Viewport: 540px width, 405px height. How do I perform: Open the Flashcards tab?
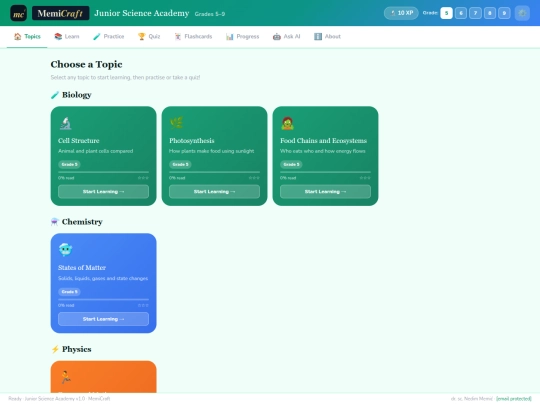[193, 37]
